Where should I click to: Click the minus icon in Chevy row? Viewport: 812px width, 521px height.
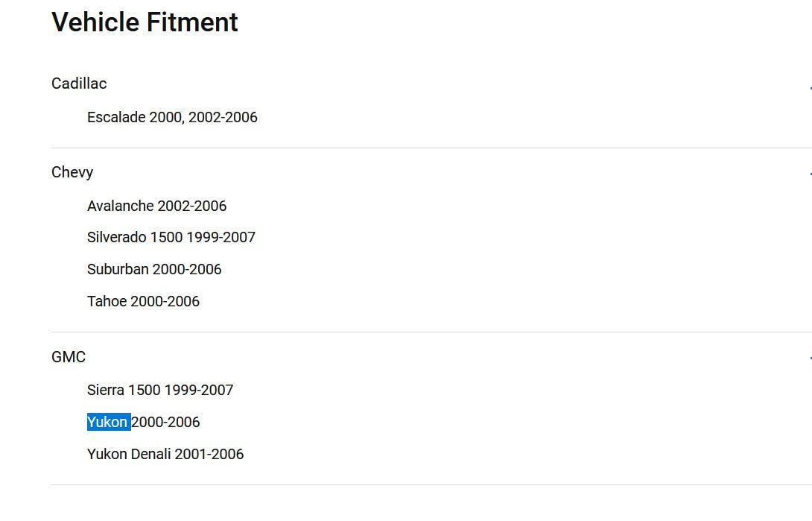[810, 174]
